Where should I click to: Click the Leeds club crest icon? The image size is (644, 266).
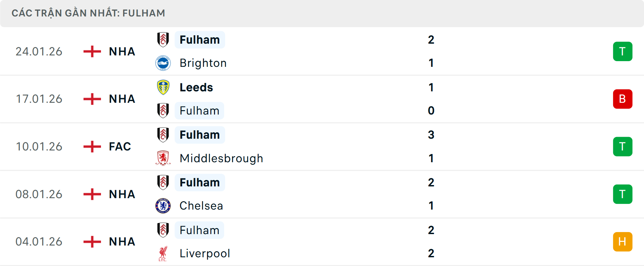tap(163, 87)
